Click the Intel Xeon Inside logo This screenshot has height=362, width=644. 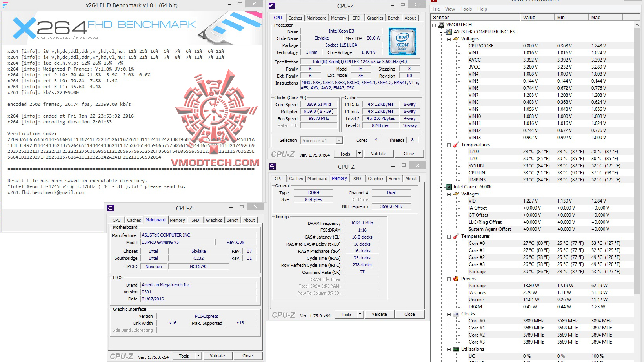point(402,42)
